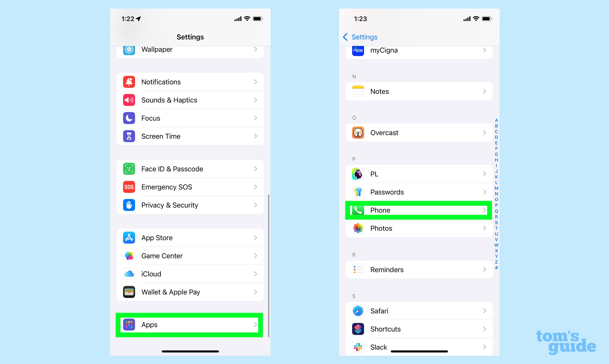Open Privacy & Security settings

[191, 205]
